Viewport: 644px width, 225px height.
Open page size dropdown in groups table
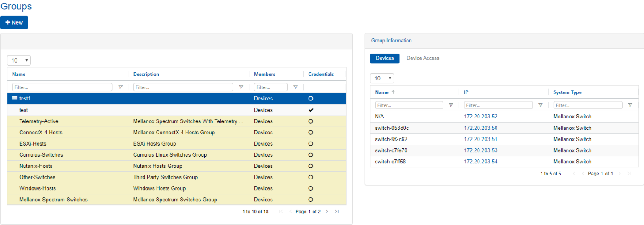pyautogui.click(x=19, y=61)
